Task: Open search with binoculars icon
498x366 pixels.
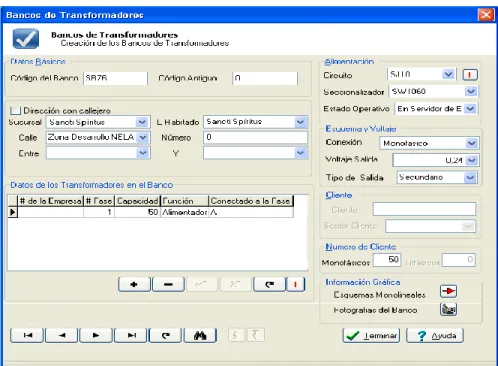Action: click(200, 335)
